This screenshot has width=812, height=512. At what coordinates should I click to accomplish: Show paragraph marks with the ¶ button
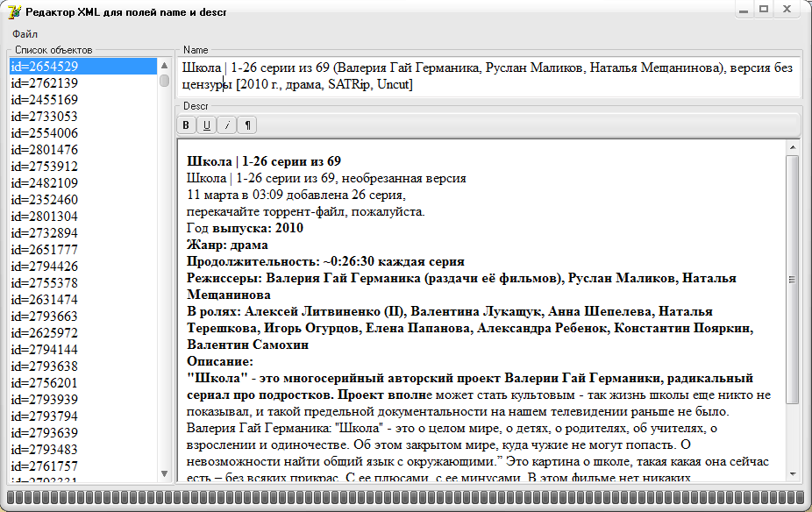(246, 124)
